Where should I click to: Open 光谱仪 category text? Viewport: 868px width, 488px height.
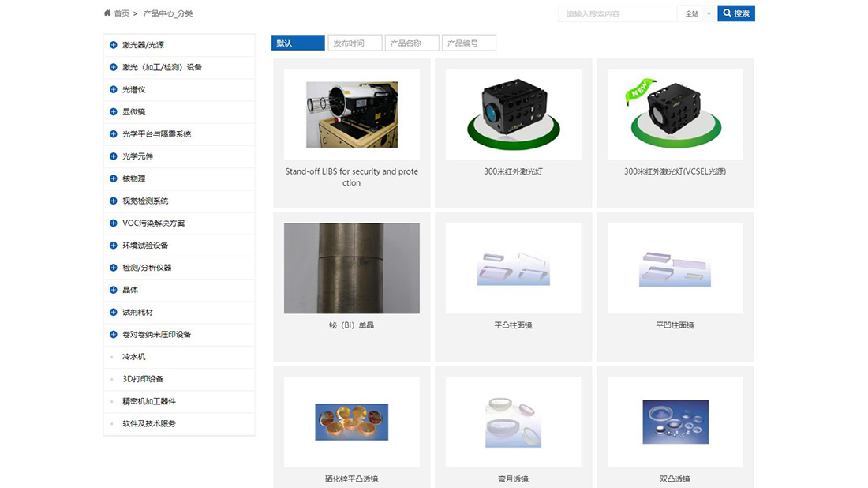click(x=134, y=89)
